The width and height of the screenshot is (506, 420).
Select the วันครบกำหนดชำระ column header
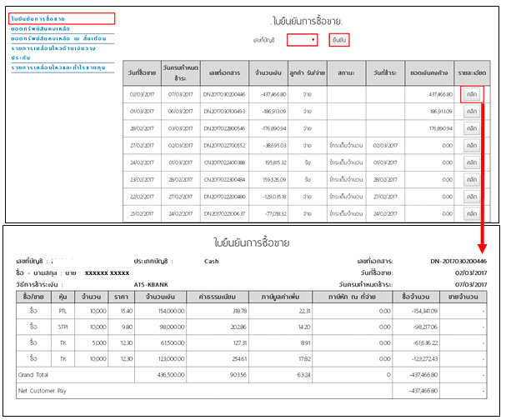coord(181,72)
